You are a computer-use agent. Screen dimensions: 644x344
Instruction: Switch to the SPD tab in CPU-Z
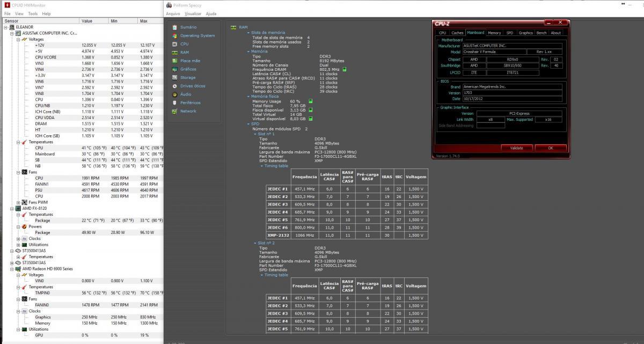tap(510, 33)
